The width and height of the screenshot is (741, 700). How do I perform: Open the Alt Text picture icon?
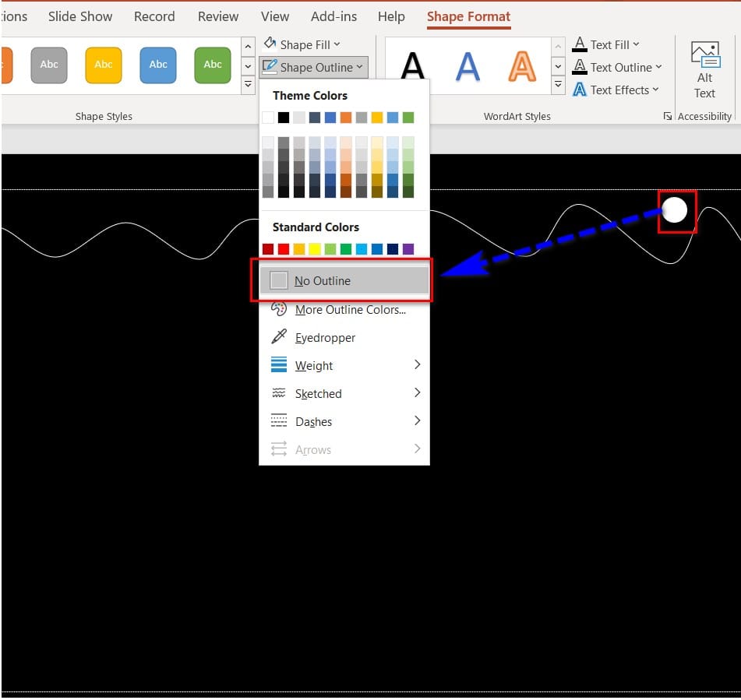coord(704,55)
